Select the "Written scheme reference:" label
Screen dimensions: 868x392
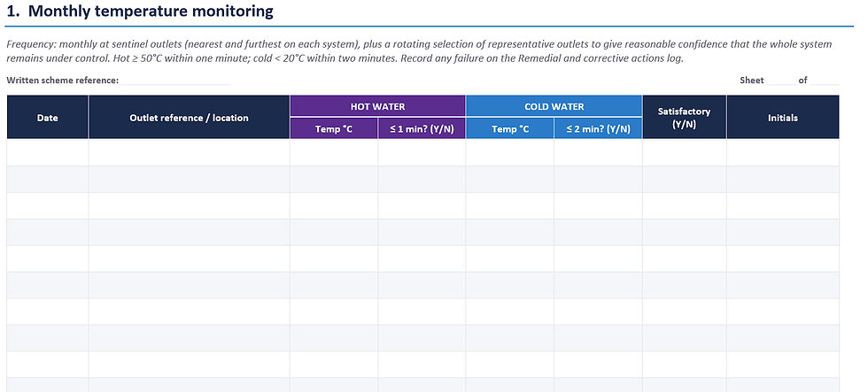tap(63, 81)
